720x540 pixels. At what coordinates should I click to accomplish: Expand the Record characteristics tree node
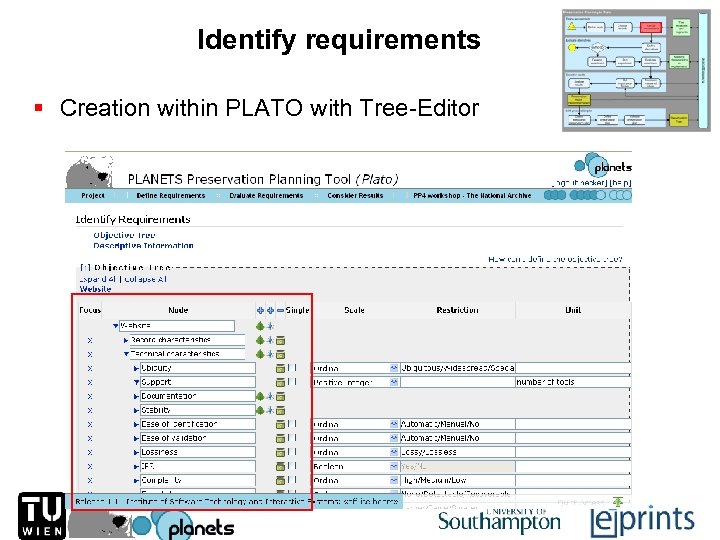pos(126,340)
